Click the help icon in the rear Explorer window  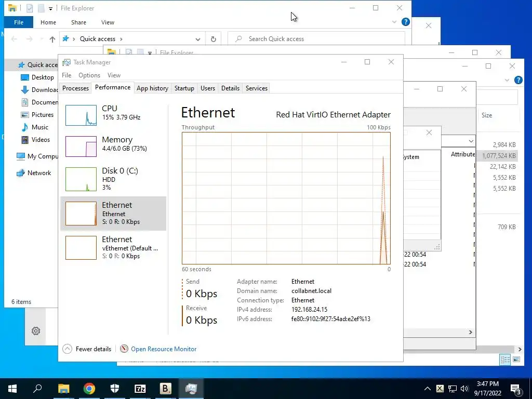point(518,80)
